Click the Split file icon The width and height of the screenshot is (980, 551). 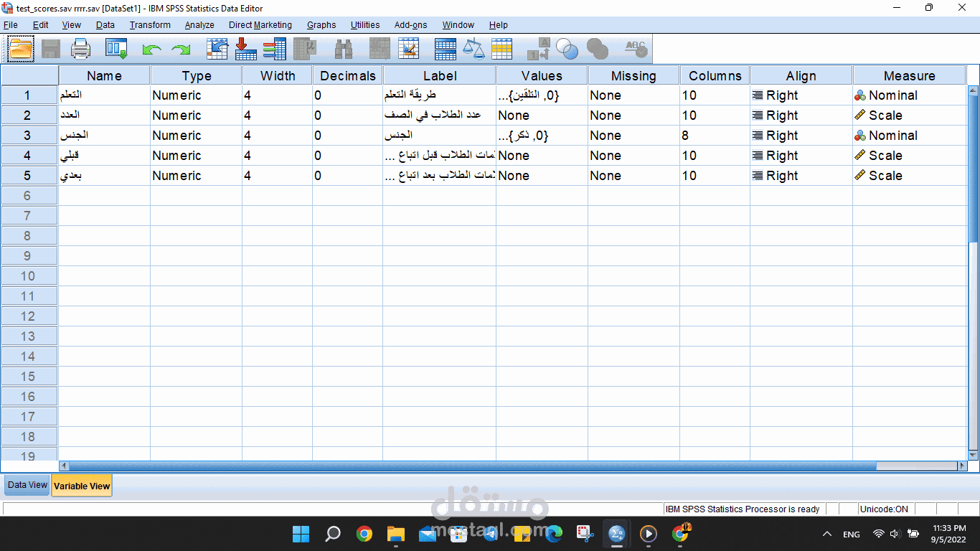446,49
